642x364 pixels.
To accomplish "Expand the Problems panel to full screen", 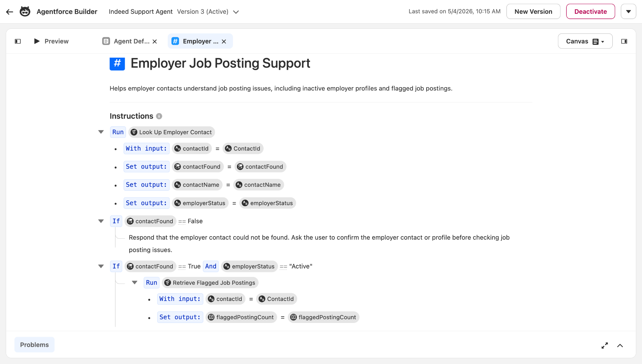I will click(605, 345).
